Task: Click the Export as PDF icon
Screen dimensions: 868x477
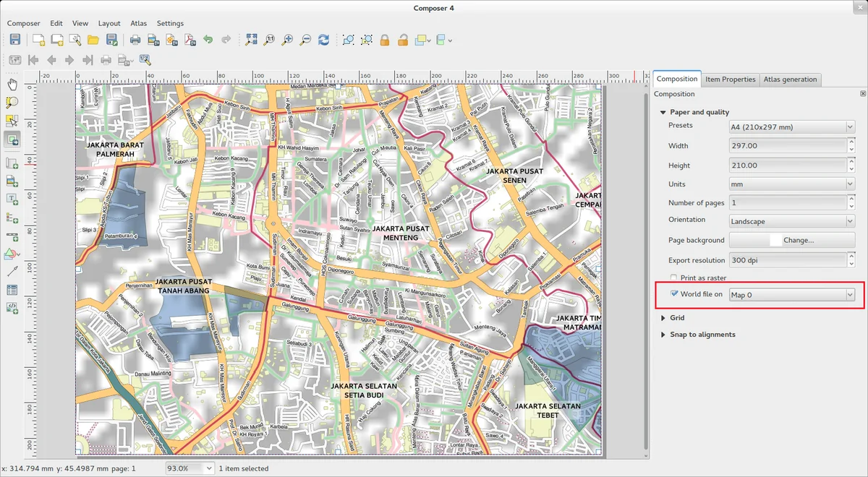Action: tap(190, 40)
